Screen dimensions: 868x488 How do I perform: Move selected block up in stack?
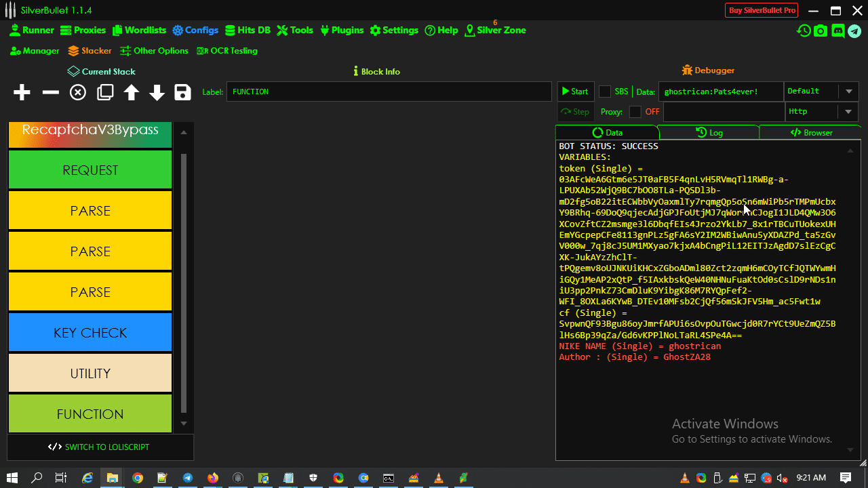coord(131,92)
